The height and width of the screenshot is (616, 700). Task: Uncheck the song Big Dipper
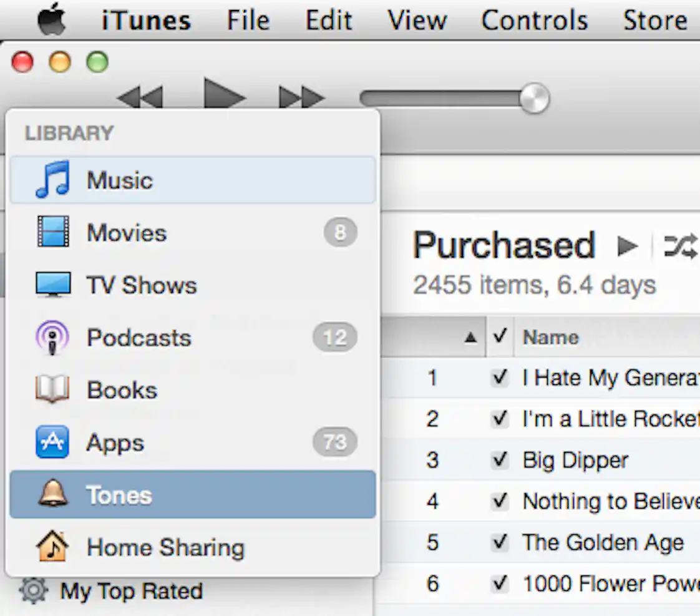click(499, 460)
